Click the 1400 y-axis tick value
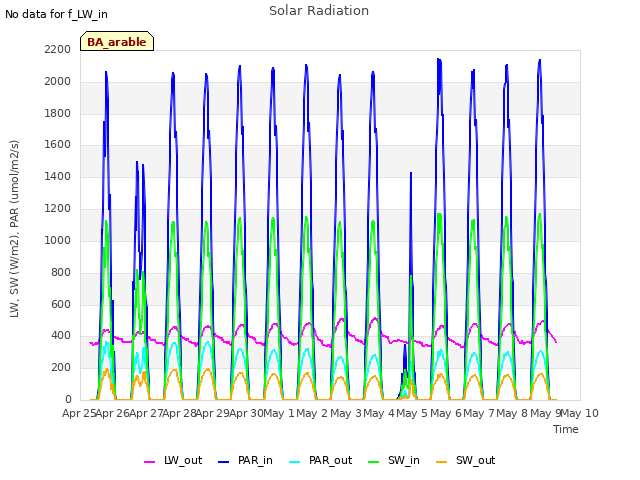Image resolution: width=640 pixels, height=480 pixels. pos(58,176)
